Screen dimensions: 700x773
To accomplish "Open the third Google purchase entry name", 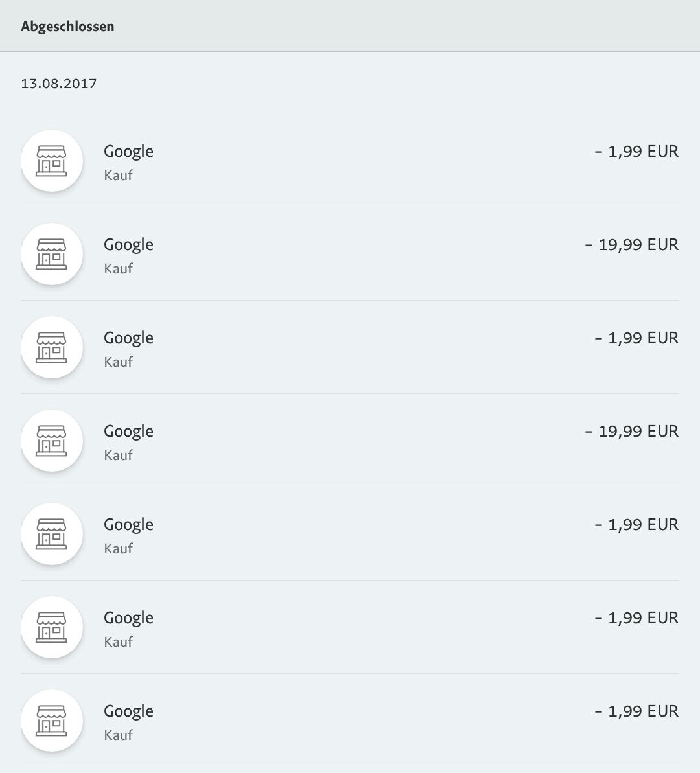I will (128, 338).
